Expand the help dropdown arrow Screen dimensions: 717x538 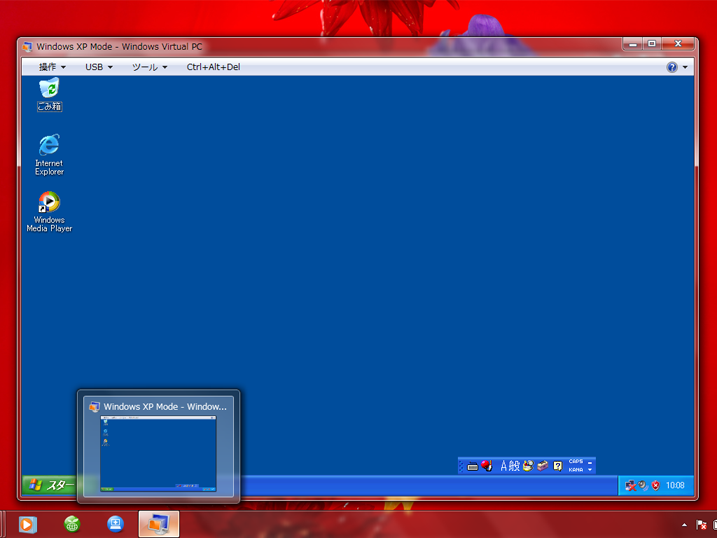point(685,67)
